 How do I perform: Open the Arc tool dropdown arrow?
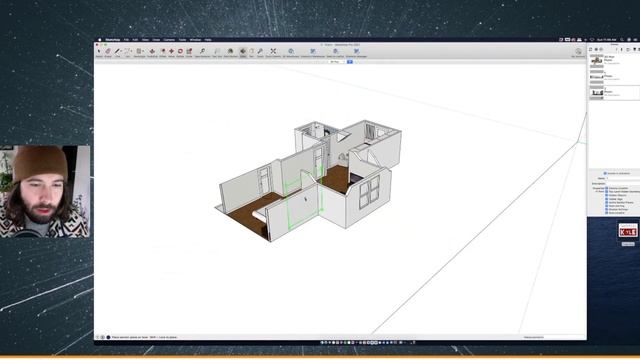[131, 51]
